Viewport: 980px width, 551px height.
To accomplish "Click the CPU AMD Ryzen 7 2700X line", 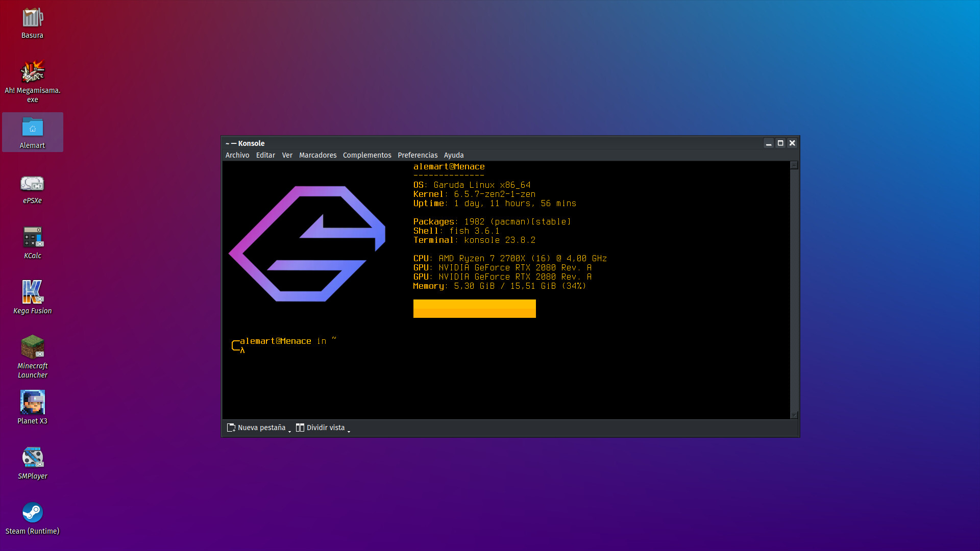I will click(510, 259).
